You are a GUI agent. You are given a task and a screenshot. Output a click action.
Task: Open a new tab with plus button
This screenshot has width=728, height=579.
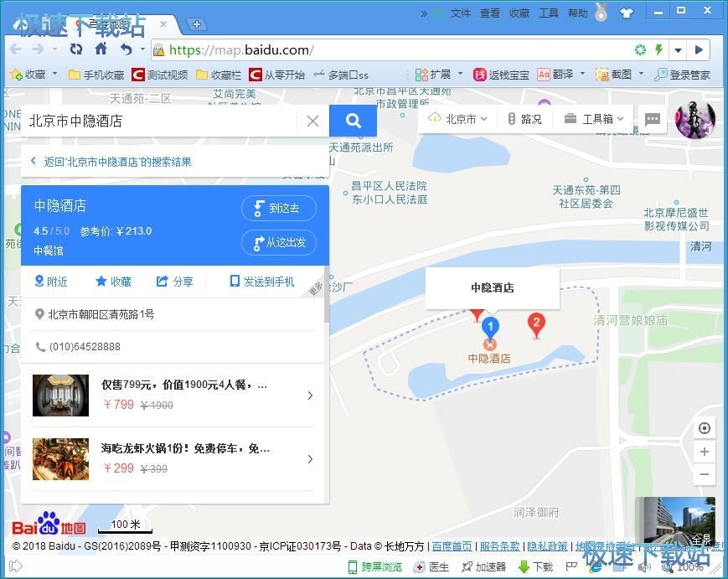point(196,24)
